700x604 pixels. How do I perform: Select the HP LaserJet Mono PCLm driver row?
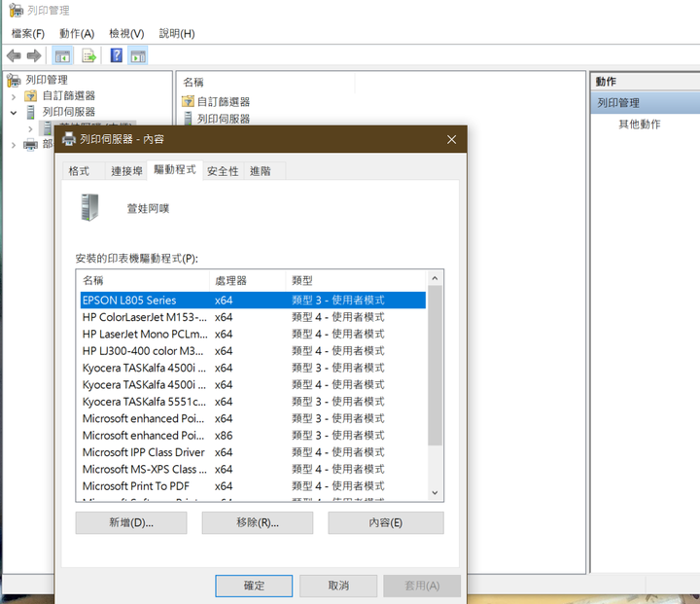pos(253,335)
